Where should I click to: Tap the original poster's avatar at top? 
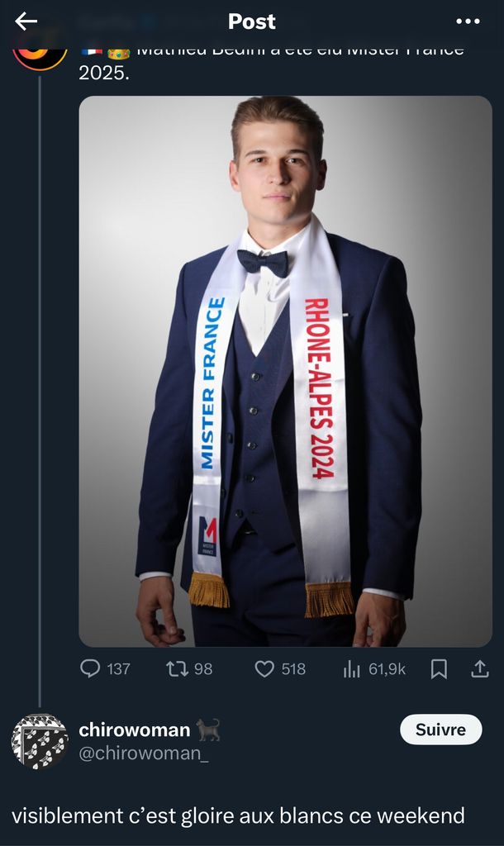click(40, 51)
